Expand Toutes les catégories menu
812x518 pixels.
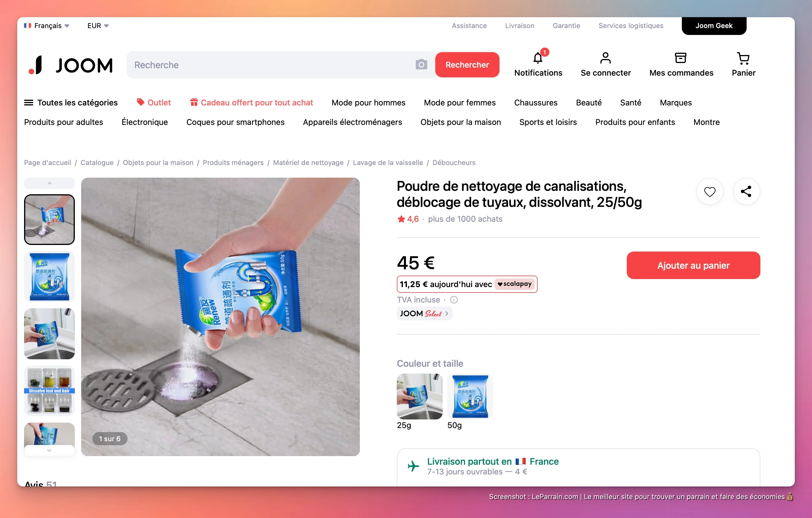(71, 103)
